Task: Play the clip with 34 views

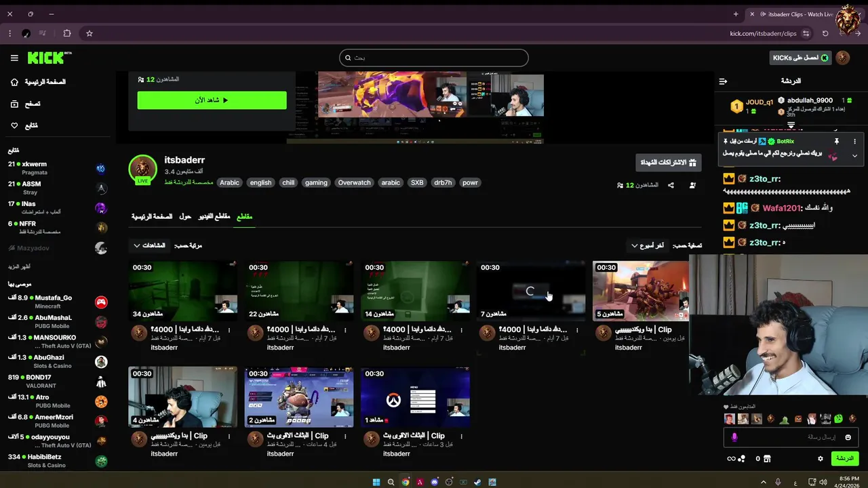Action: click(x=183, y=291)
